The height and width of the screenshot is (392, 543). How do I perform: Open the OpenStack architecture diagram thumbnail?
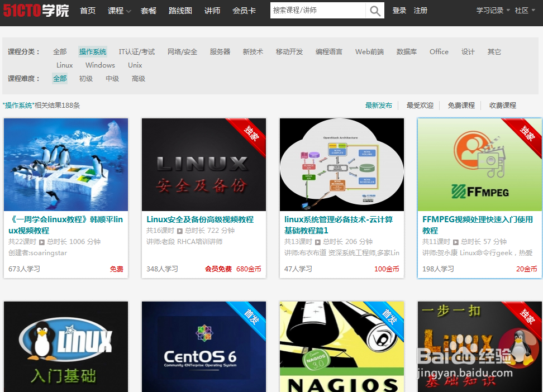tap(342, 165)
